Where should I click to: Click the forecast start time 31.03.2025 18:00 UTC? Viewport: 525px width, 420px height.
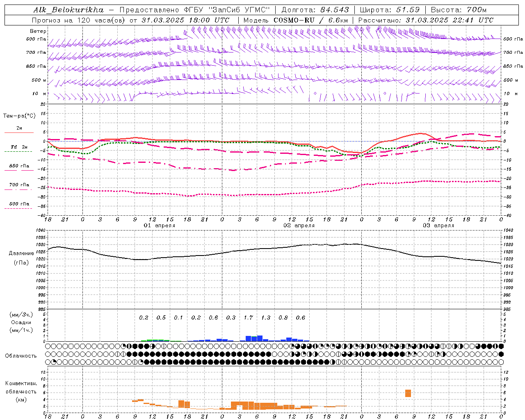[x=185, y=20]
